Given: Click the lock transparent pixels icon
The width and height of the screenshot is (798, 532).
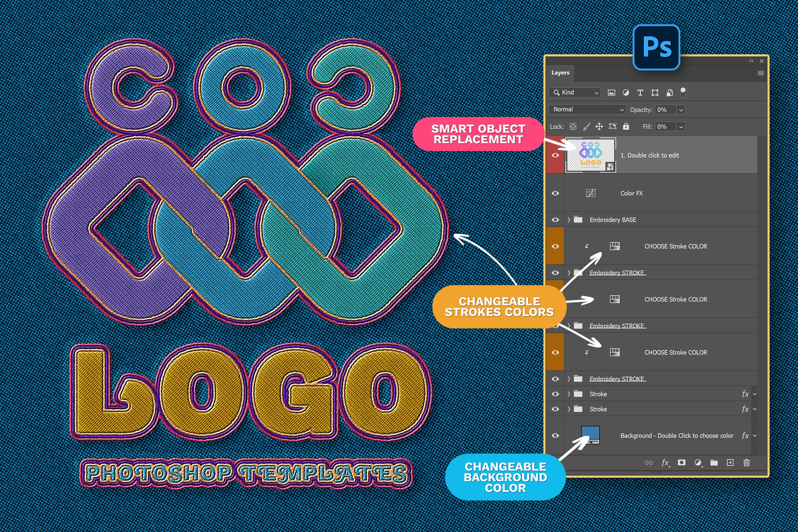Looking at the screenshot, I should [573, 127].
